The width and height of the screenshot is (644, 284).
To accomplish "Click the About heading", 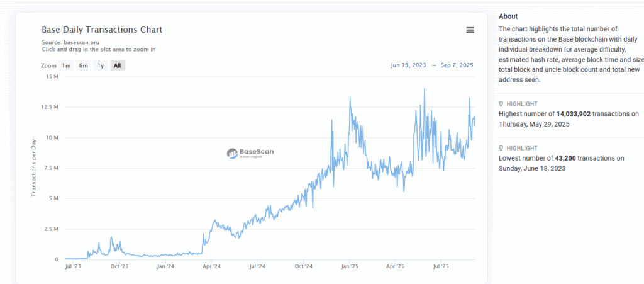I will pos(508,16).
